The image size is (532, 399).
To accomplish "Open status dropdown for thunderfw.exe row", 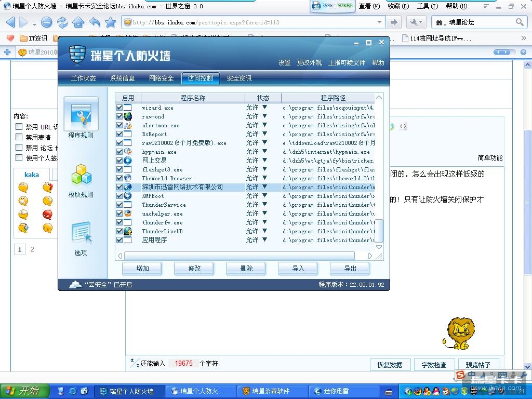I will (x=264, y=222).
